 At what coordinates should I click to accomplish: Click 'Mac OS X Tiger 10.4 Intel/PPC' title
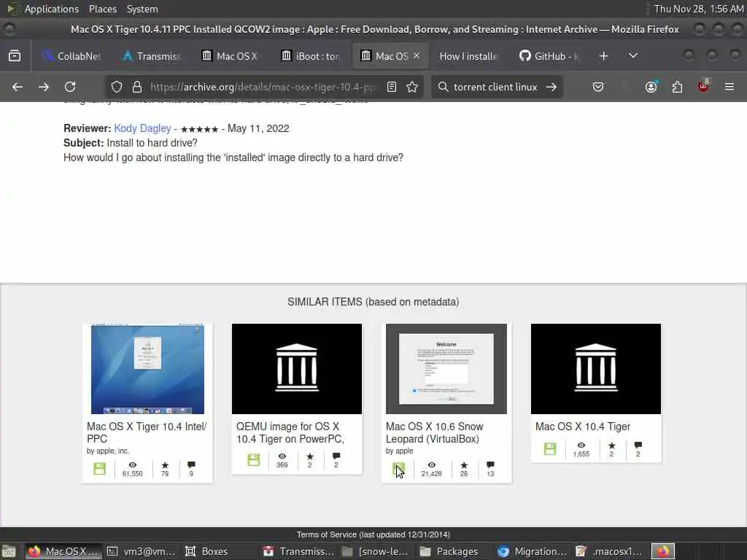(147, 432)
